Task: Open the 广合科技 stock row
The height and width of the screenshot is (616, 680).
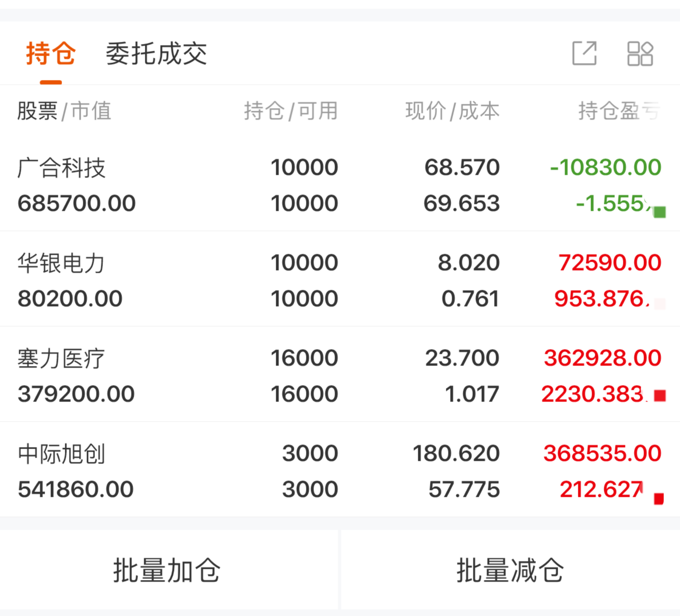Action: coord(340,184)
